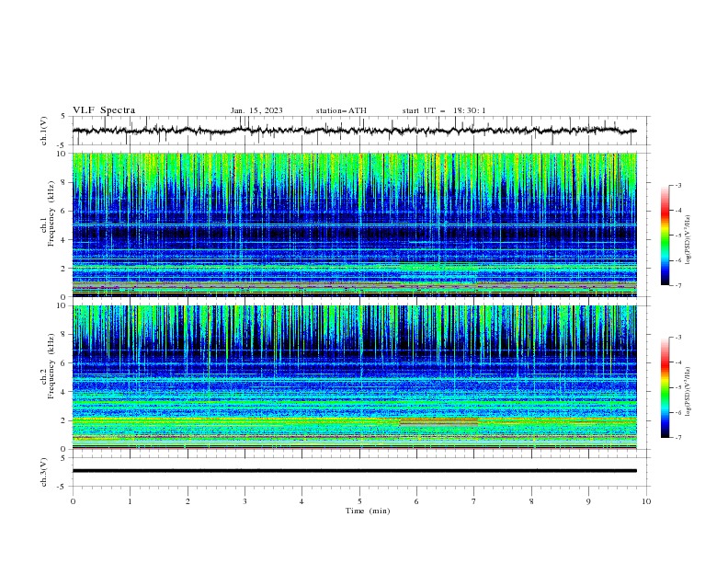Click the "-3" tick on ch.2 colorbar
This screenshot has height=563, width=728.
pyautogui.click(x=678, y=338)
